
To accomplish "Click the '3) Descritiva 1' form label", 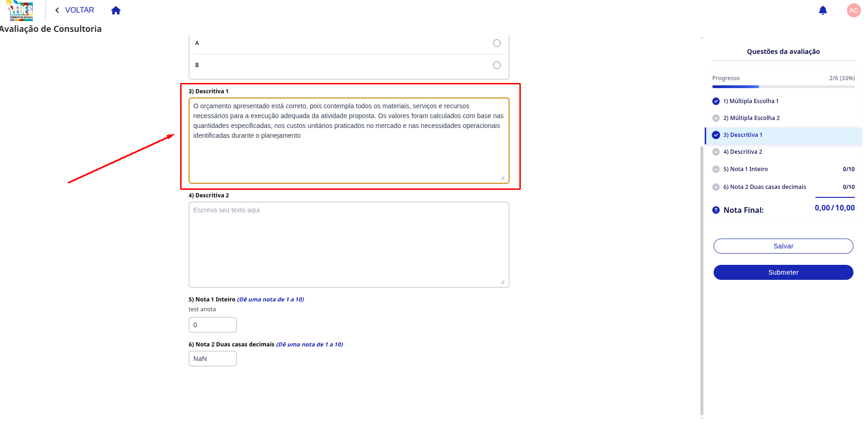I will pyautogui.click(x=208, y=91).
